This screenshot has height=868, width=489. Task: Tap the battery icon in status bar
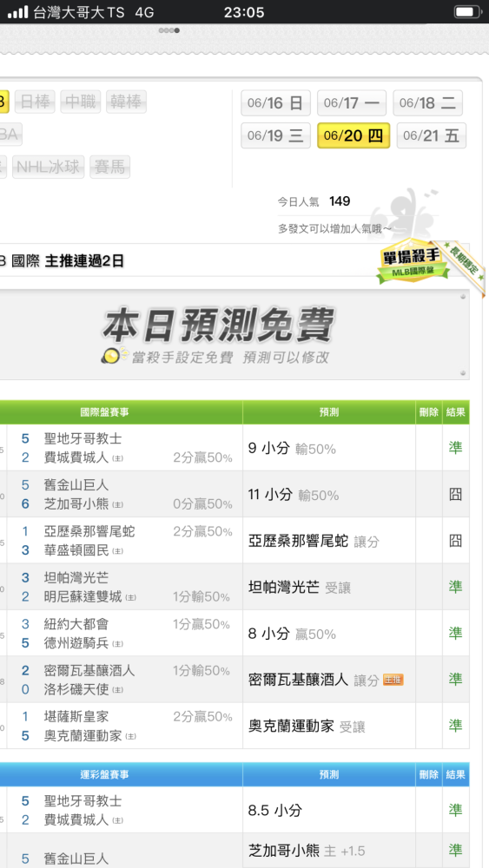[x=466, y=11]
